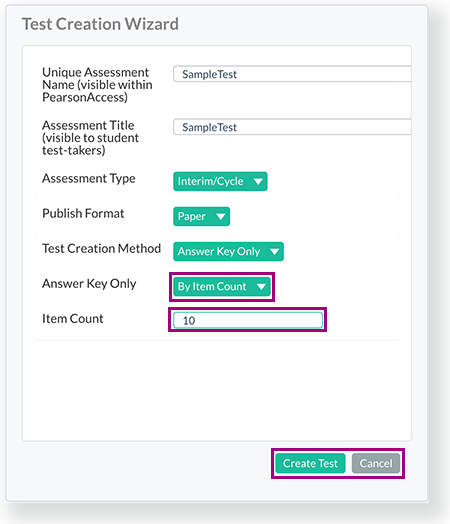Focus the Assessment Title text field

[x=292, y=127]
